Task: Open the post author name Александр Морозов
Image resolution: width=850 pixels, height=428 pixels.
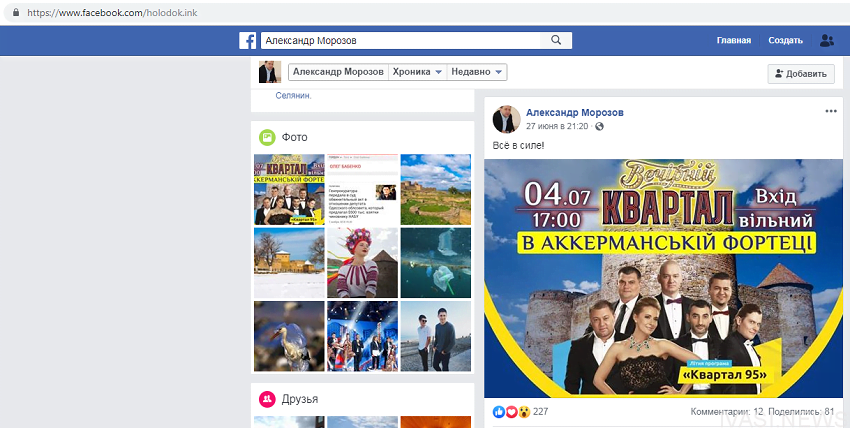Action: 575,113
